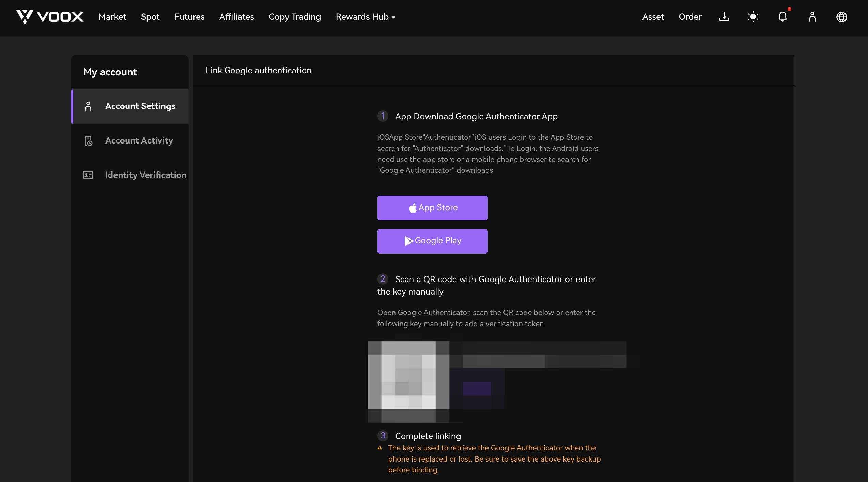
Task: Select Identity Verification in sidebar
Action: click(x=130, y=175)
